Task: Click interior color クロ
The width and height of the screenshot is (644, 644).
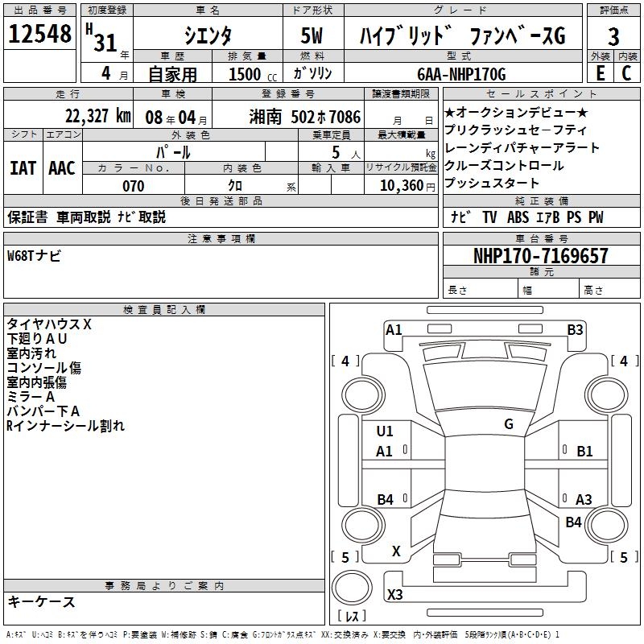Action: (x=235, y=186)
